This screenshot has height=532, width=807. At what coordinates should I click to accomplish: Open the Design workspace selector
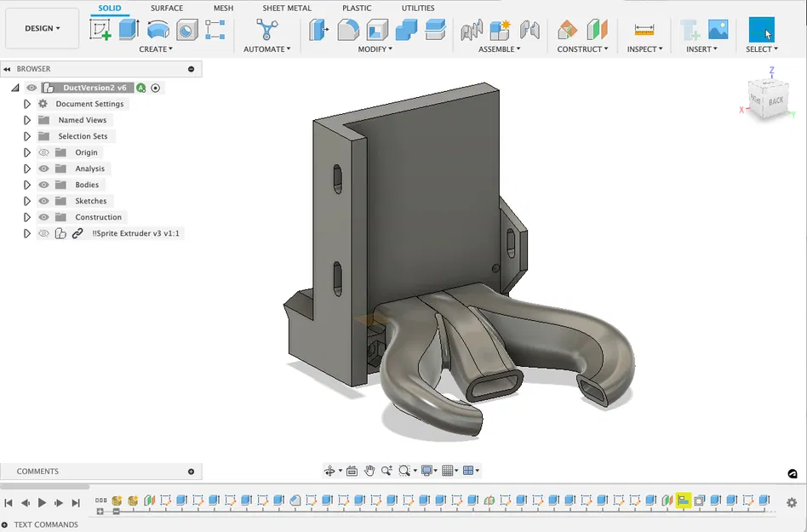click(x=42, y=27)
